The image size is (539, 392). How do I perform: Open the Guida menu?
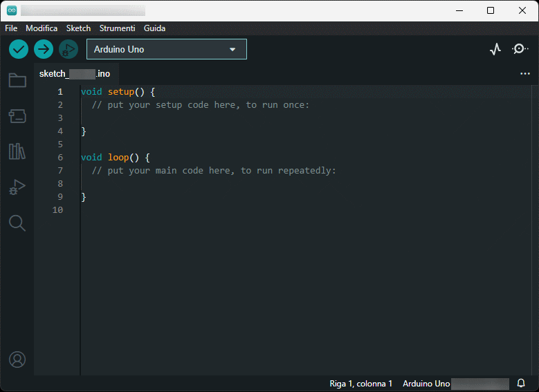point(154,28)
